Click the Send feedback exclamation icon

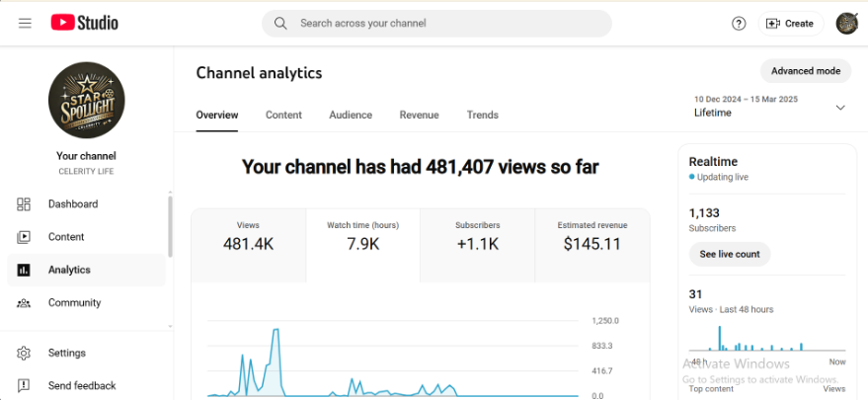click(24, 385)
